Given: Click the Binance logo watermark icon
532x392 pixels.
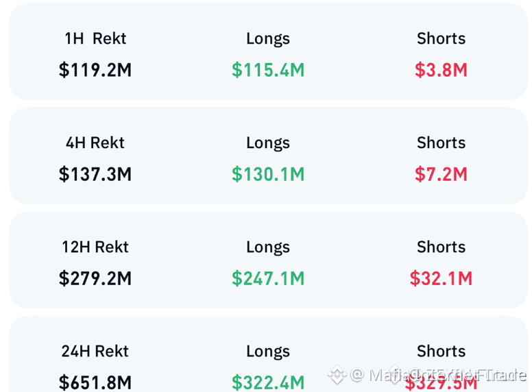Looking at the screenshot, I should pyautogui.click(x=337, y=374).
